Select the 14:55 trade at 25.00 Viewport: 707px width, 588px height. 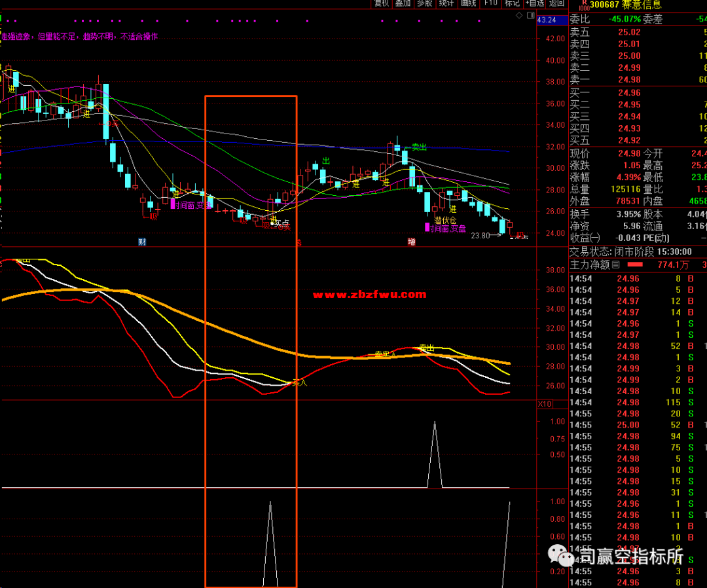pyautogui.click(x=638, y=425)
